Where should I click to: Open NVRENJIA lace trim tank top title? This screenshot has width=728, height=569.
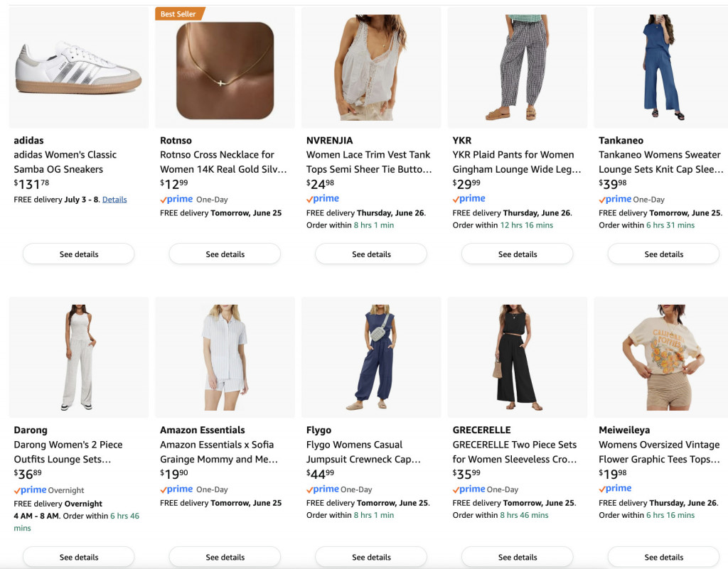click(369, 162)
